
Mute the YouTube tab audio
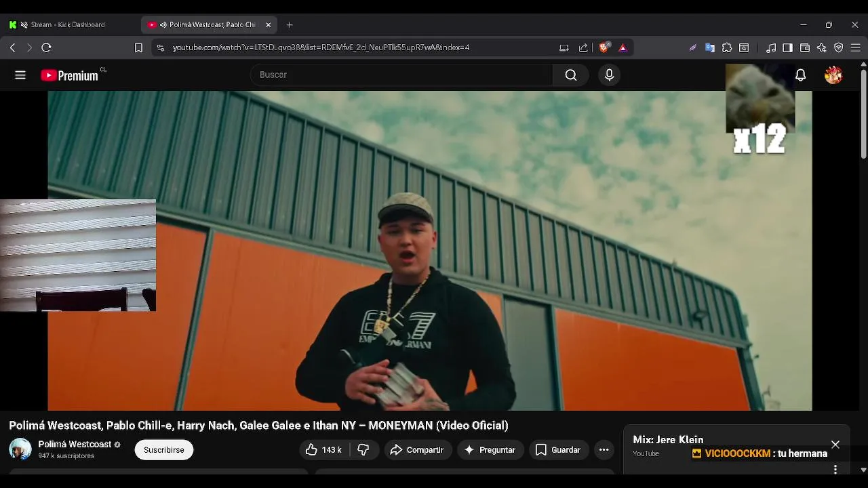tap(163, 25)
